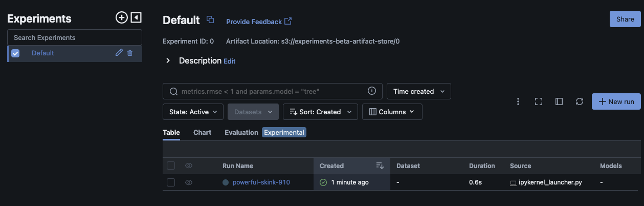Viewport: 644px width, 206px height.
Task: Delete the Default experiment using trash icon
Action: pyautogui.click(x=130, y=53)
